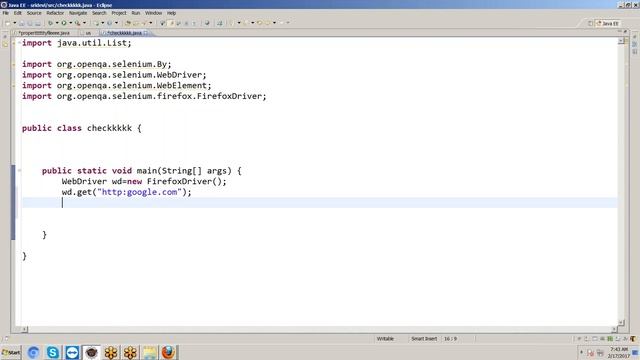This screenshot has height=360, width=640.
Task: Expand the External Tools dropdown arrow
Action: click(x=84, y=23)
